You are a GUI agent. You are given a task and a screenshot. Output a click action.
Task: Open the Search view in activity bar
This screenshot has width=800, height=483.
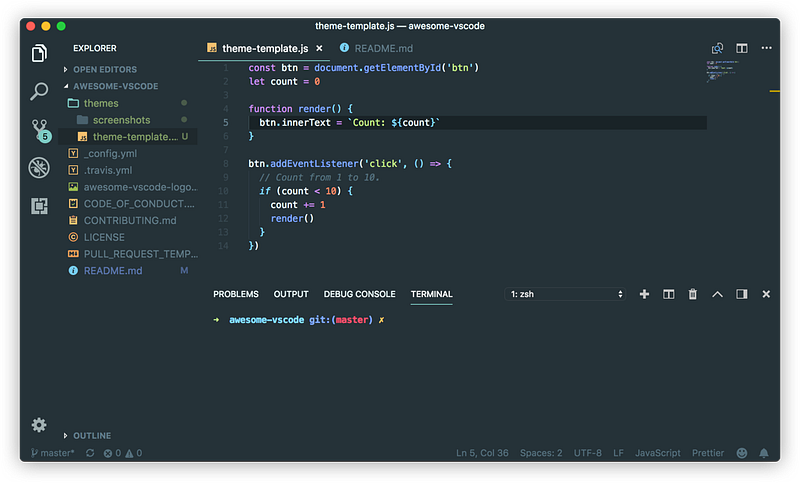39,91
